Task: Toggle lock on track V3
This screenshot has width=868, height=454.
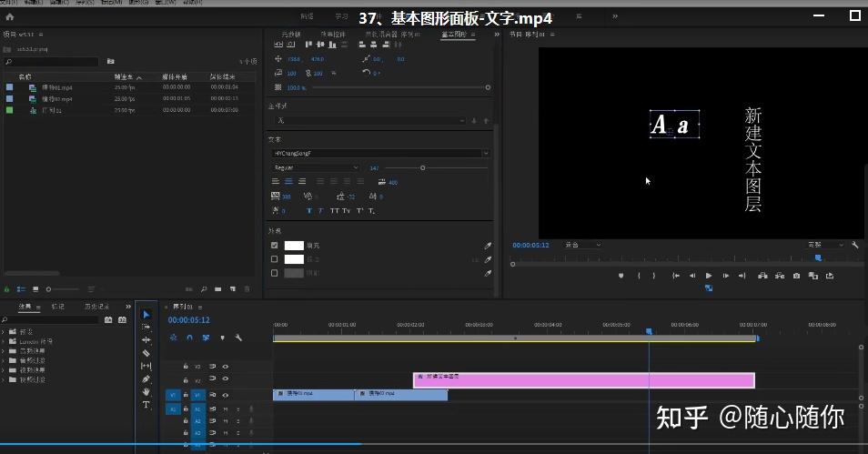Action: point(186,367)
